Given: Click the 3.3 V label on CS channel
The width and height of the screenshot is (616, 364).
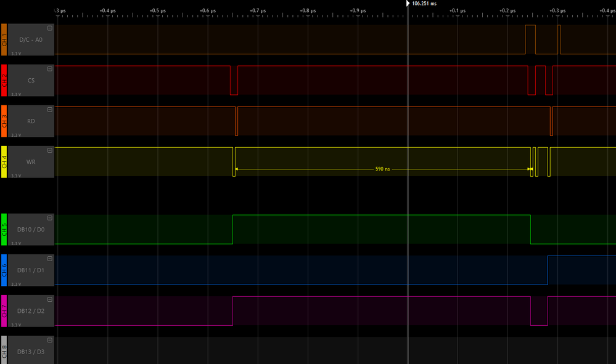Looking at the screenshot, I should [16, 94].
